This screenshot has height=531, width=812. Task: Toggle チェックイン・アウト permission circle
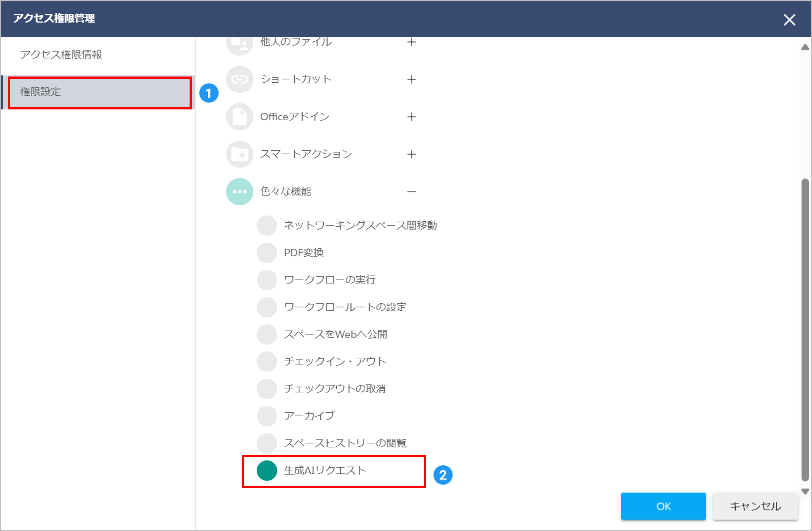click(267, 362)
